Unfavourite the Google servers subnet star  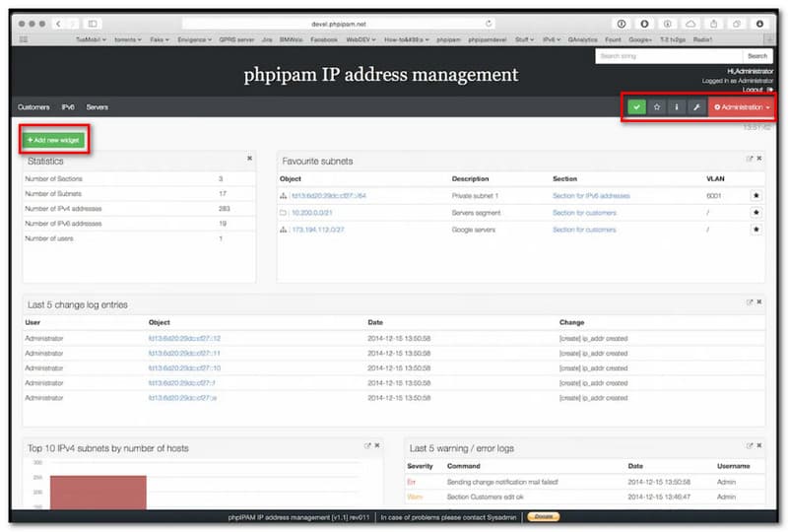tap(756, 230)
